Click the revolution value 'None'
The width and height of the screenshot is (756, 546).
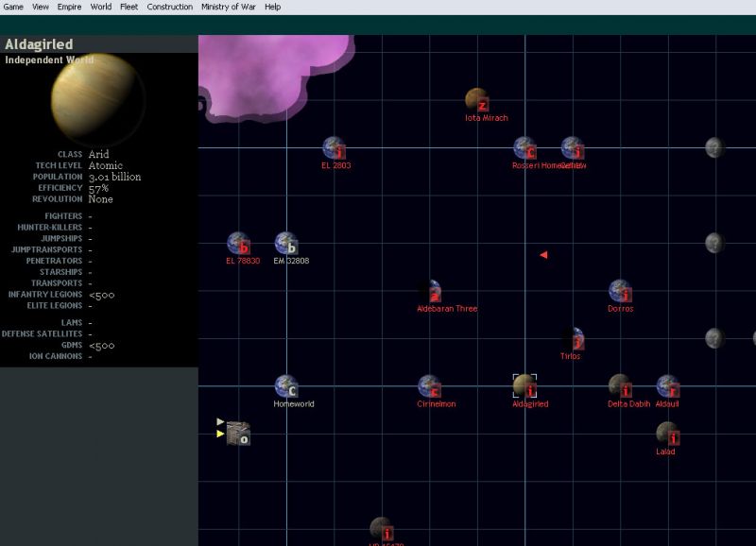coord(101,199)
